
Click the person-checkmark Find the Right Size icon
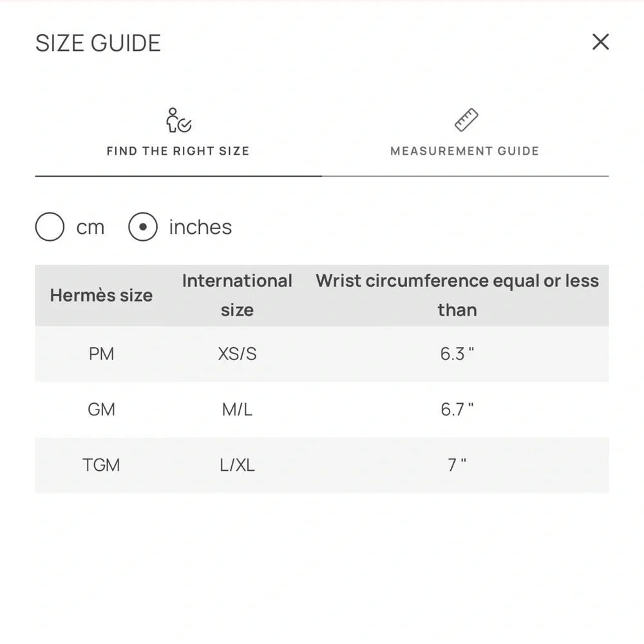pyautogui.click(x=178, y=120)
